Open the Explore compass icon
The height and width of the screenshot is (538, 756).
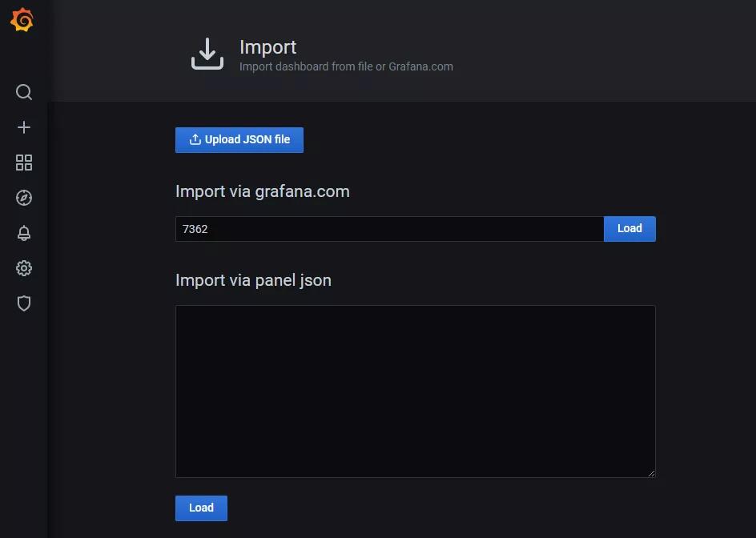point(24,198)
